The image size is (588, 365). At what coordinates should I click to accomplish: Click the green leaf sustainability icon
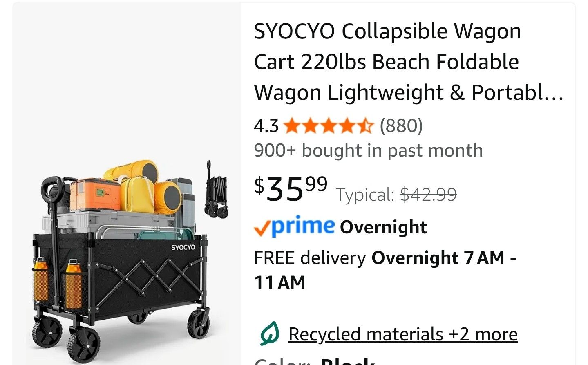270,334
